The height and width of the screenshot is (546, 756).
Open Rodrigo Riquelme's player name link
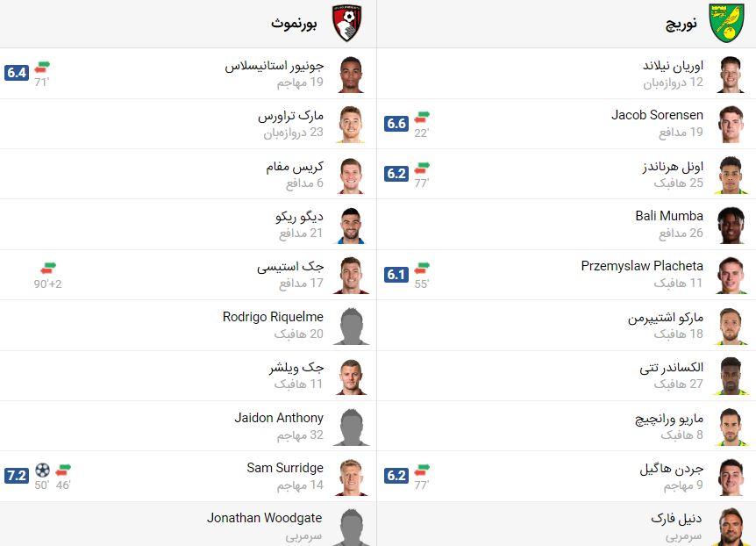[273, 317]
